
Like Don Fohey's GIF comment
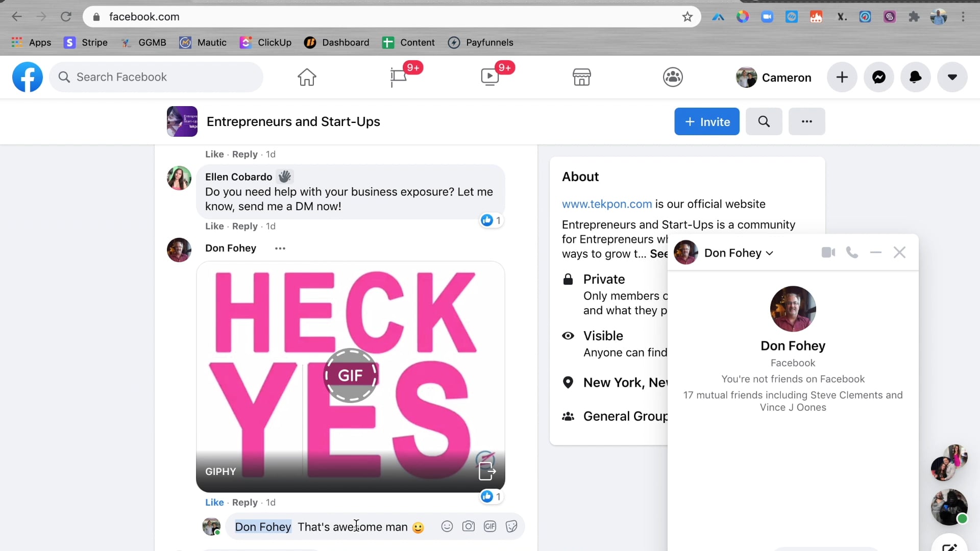(x=214, y=503)
